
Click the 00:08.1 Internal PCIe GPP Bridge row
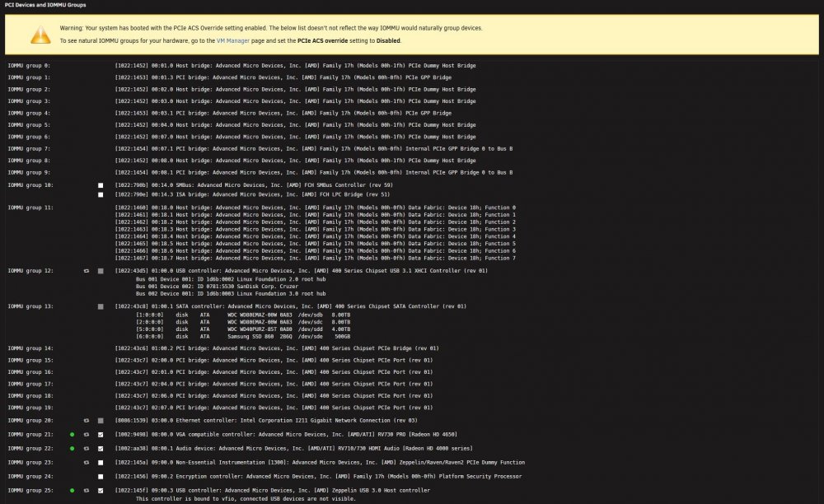pyautogui.click(x=314, y=172)
